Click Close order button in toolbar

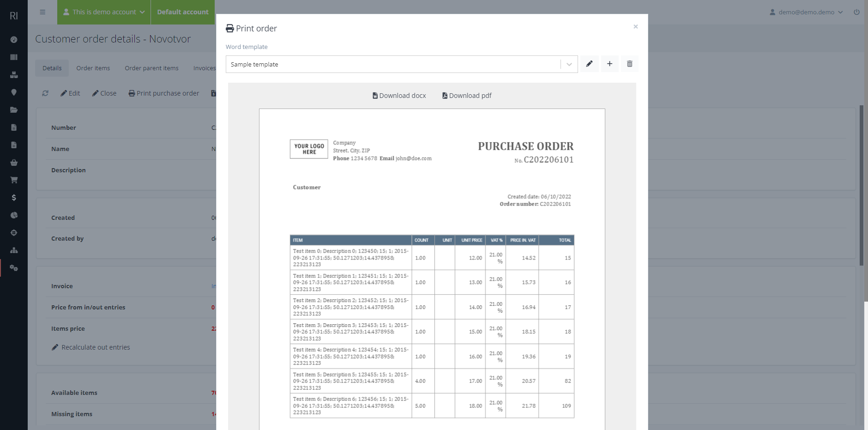[x=104, y=93]
